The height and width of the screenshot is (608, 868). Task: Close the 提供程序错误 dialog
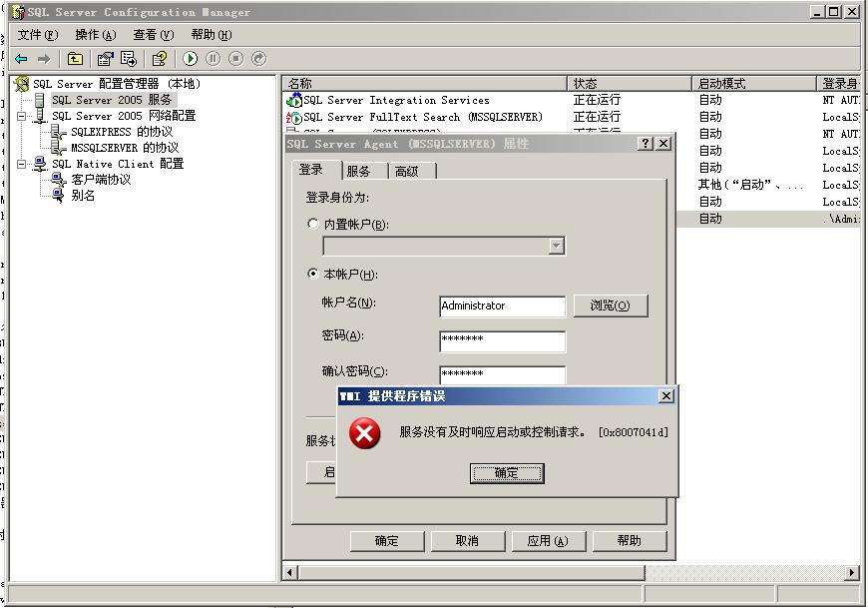click(666, 396)
